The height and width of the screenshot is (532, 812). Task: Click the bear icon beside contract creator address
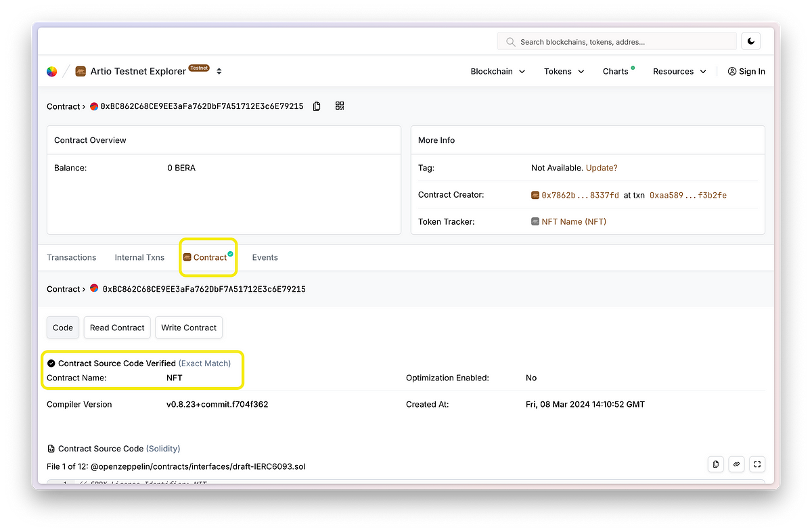click(535, 195)
